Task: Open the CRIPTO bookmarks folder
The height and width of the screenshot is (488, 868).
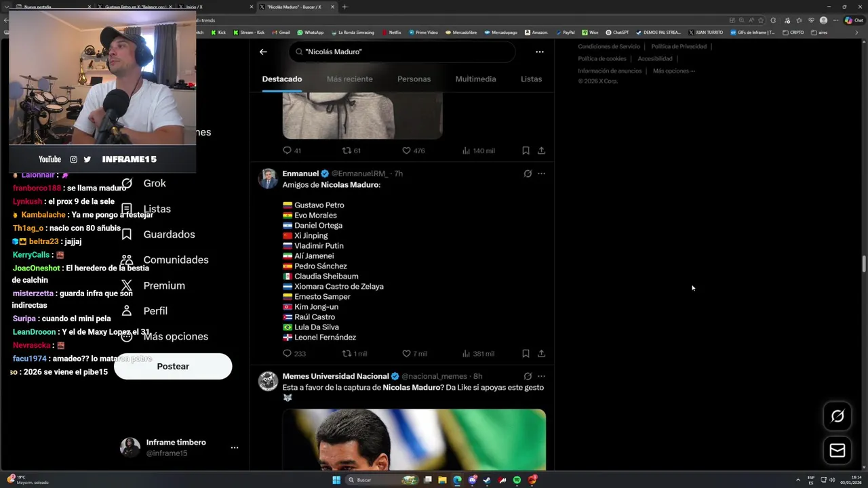Action: point(793,33)
